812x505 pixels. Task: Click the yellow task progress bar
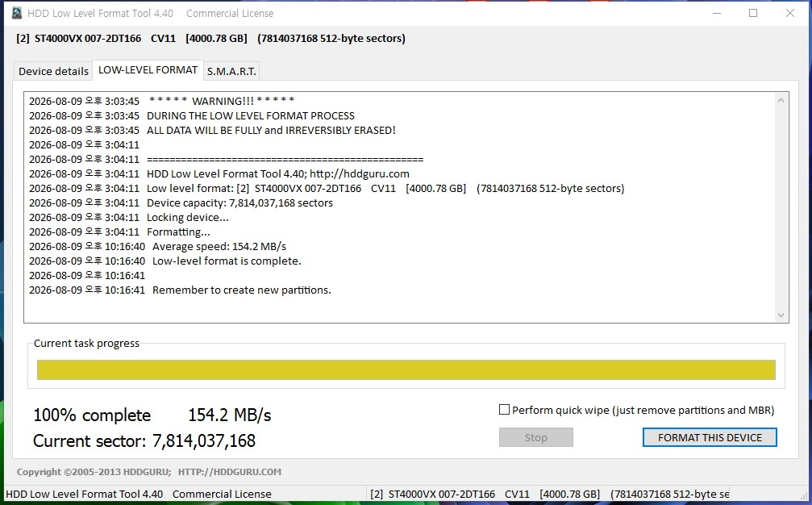(x=406, y=369)
